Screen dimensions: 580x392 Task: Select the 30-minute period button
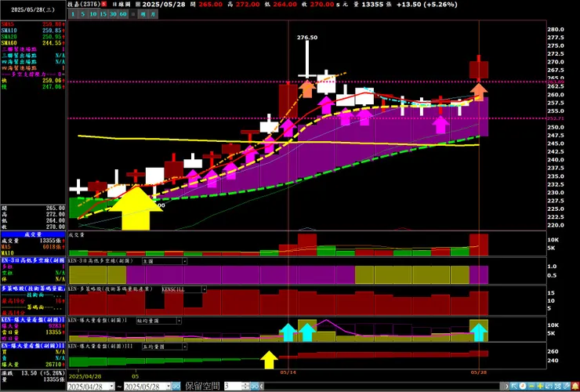point(113,14)
